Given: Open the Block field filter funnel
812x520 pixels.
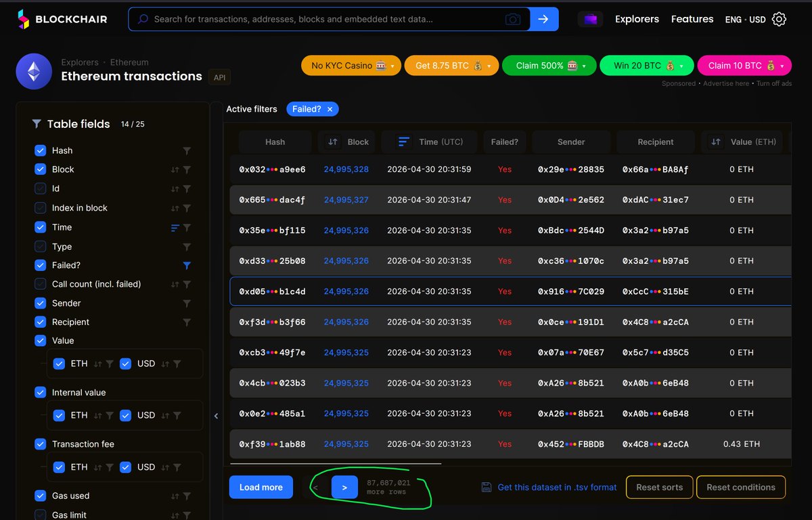Looking at the screenshot, I should click(187, 170).
